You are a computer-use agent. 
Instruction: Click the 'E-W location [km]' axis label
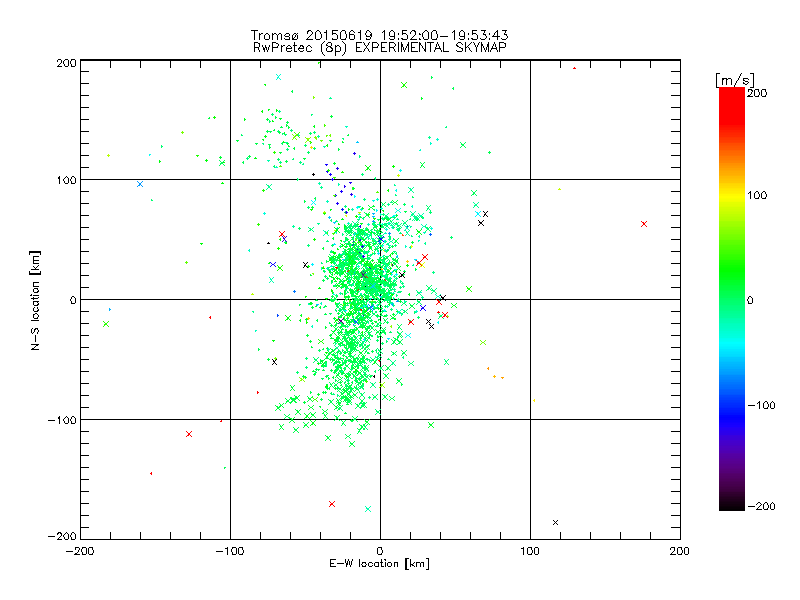click(x=379, y=564)
